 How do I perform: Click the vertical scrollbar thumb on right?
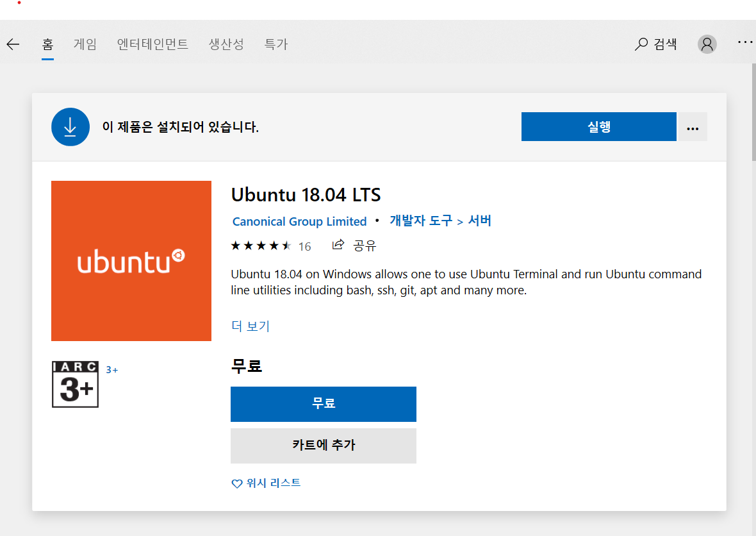[753, 112]
